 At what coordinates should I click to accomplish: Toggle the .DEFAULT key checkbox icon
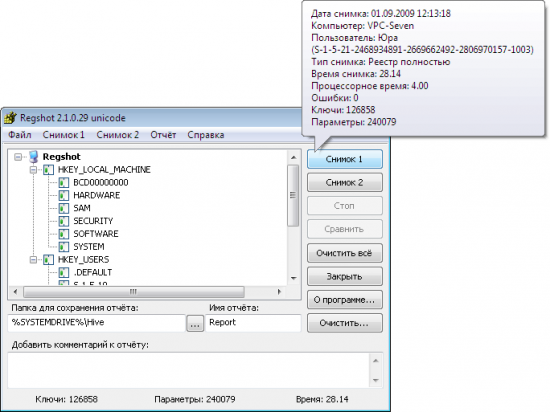coord(64,272)
